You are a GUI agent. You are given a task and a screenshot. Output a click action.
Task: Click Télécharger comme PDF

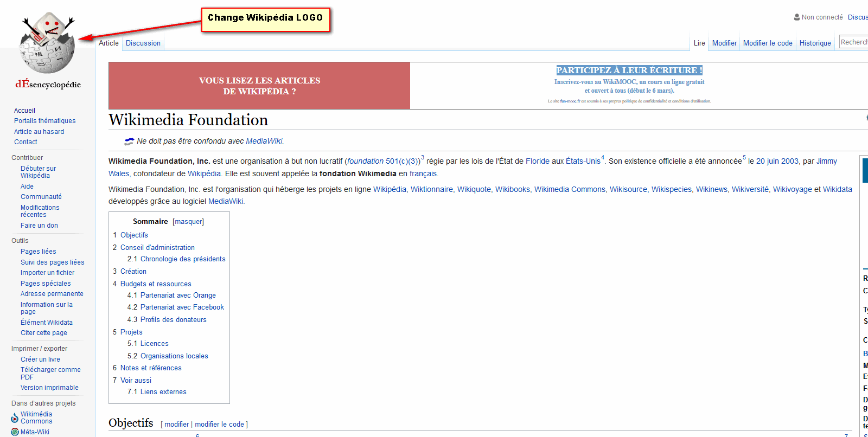tap(50, 374)
